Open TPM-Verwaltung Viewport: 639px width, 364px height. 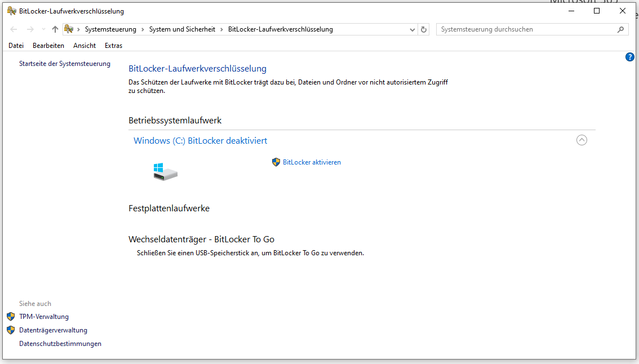(44, 317)
